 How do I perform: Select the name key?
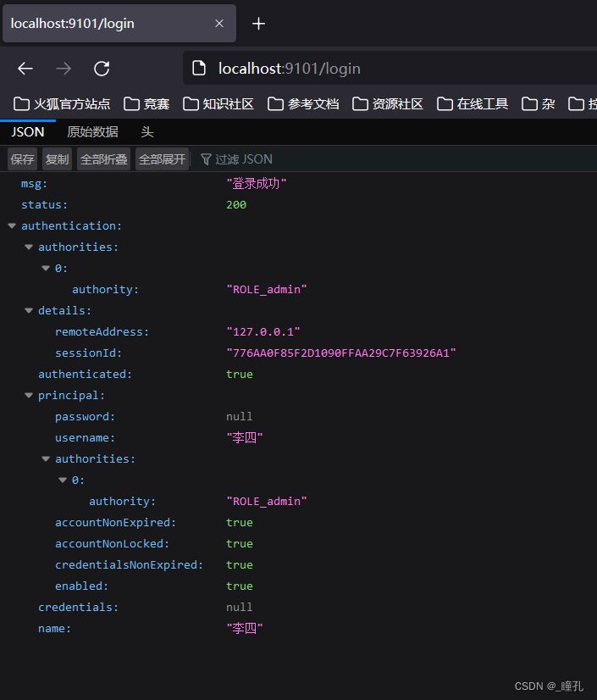54,629
